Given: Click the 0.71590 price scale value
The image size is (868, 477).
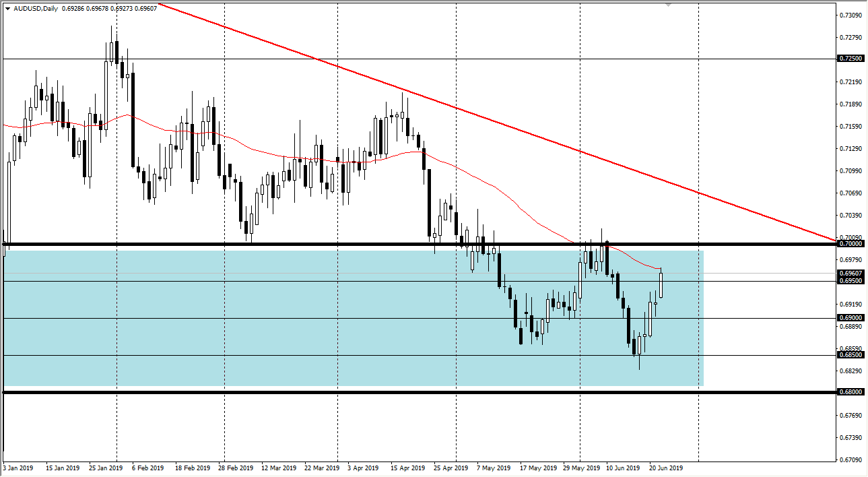Looking at the screenshot, I should (x=851, y=126).
